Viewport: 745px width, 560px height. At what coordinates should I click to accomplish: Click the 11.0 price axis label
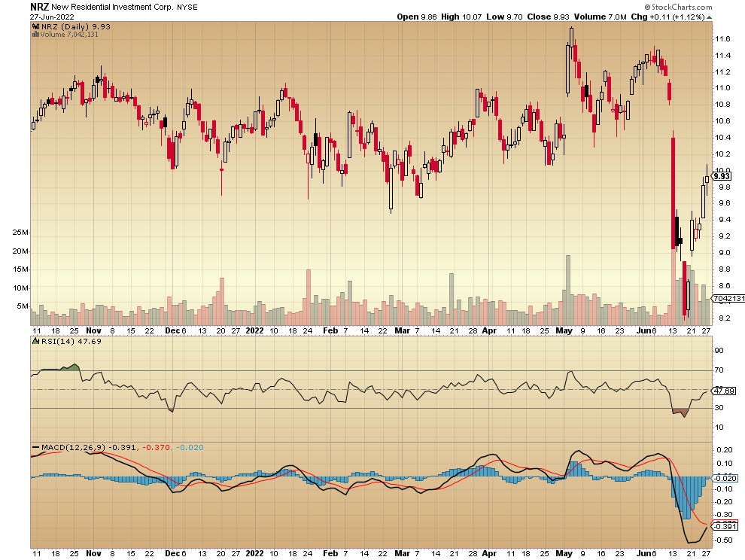pos(722,88)
